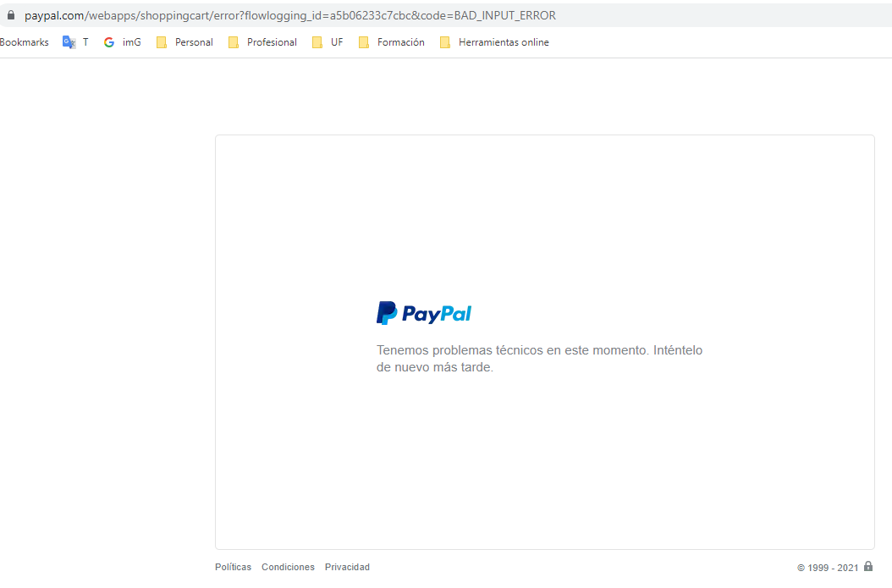Open the Google Translate bookmark T
Image resolution: width=892 pixels, height=588 pixels.
click(x=75, y=42)
